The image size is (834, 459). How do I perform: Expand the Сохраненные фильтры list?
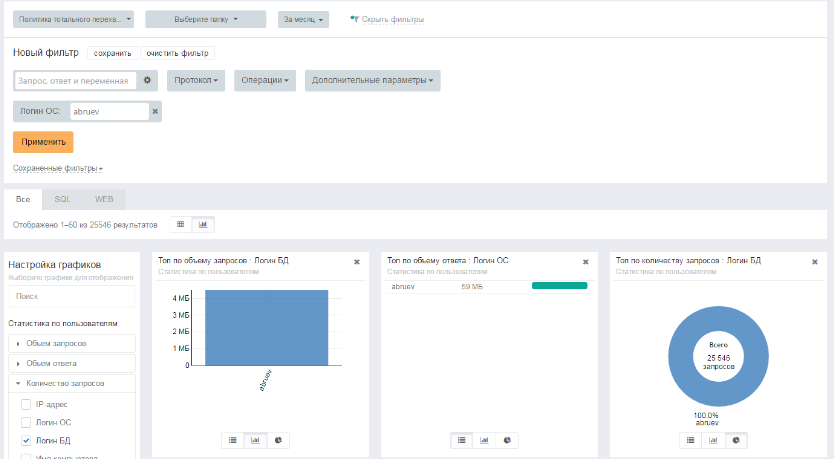point(57,168)
